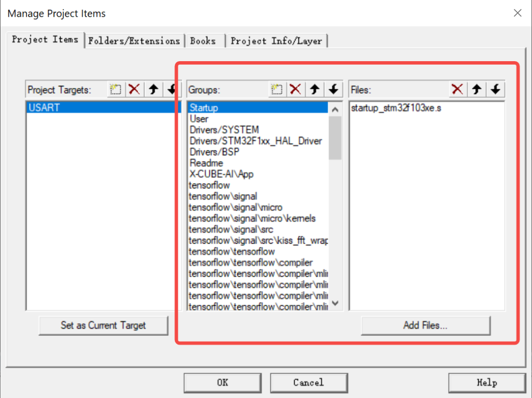The width and height of the screenshot is (532, 398).
Task: Move selected group up
Action: coord(314,90)
